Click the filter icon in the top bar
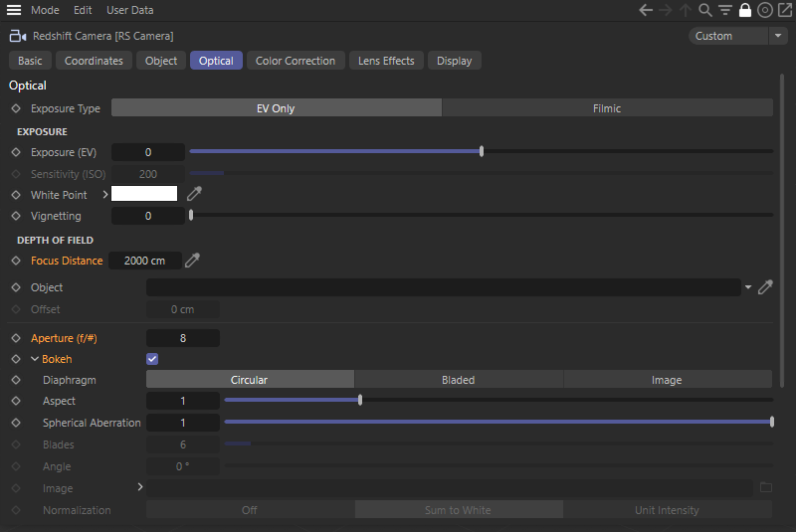796x532 pixels. click(x=725, y=10)
